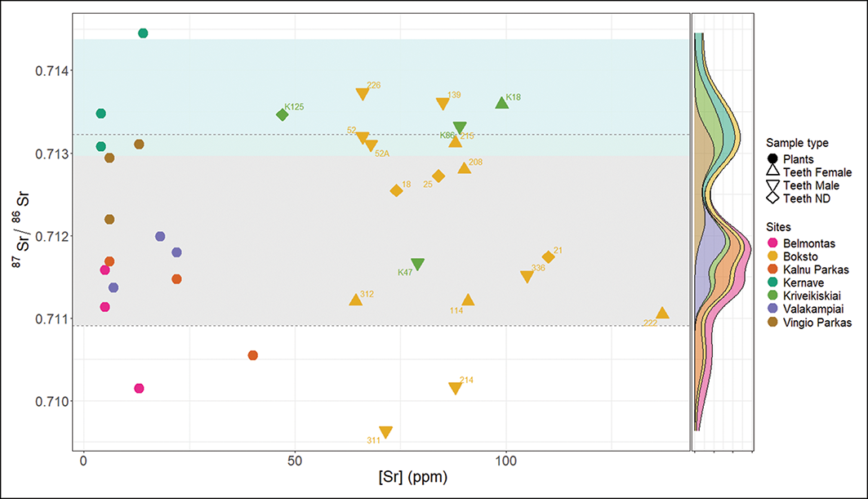Screen dimensions: 868x499
Task: Click the 'Teeth Female' legend label
Action: 817,172
